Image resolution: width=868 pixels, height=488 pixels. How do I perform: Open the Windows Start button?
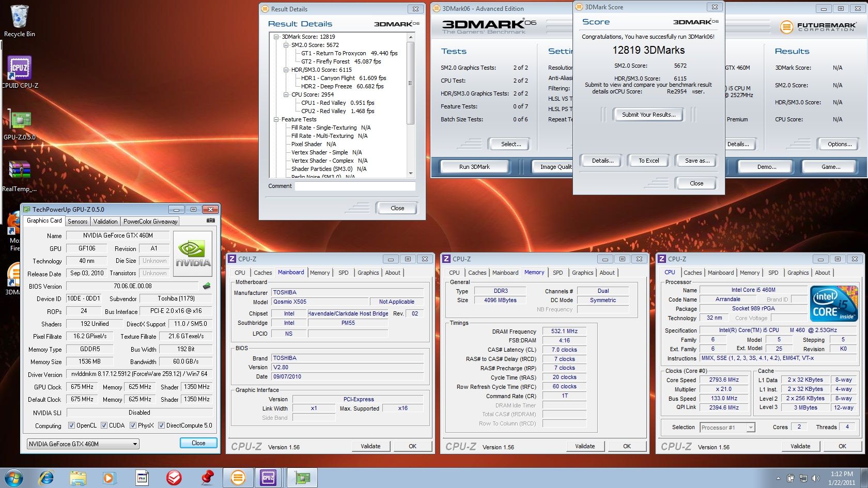(x=13, y=478)
